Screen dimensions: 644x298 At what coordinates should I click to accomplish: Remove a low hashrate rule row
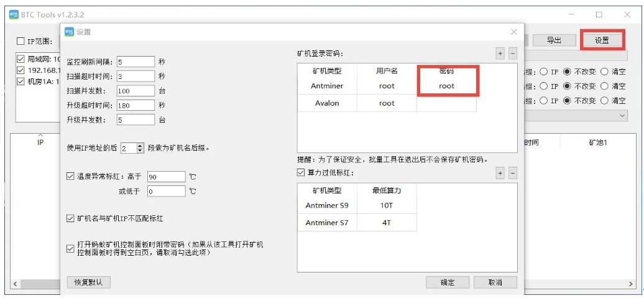coord(513,173)
